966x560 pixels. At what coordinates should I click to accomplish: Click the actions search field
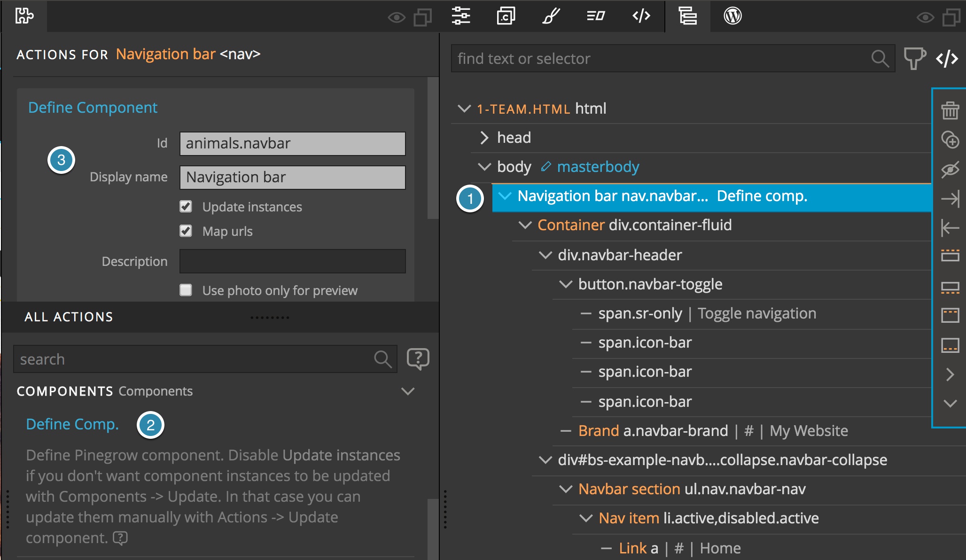point(205,359)
